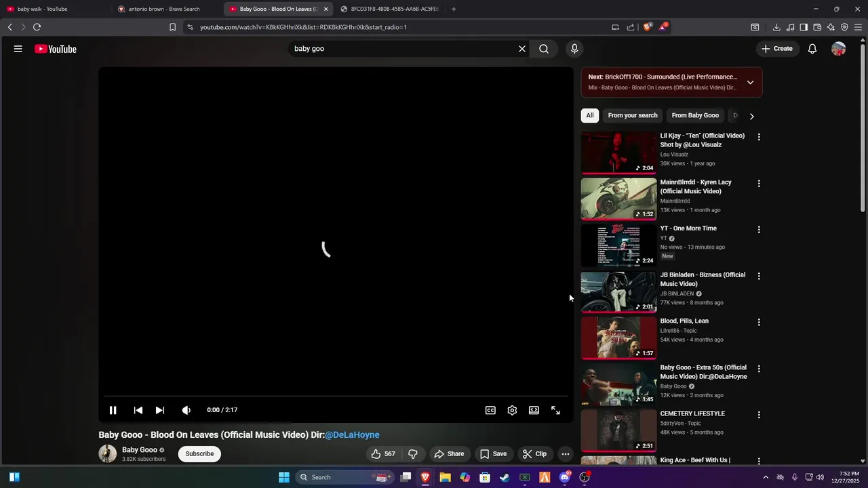Screen dimensions: 868x488
Task: Open browser downloads icon
Action: [776, 27]
